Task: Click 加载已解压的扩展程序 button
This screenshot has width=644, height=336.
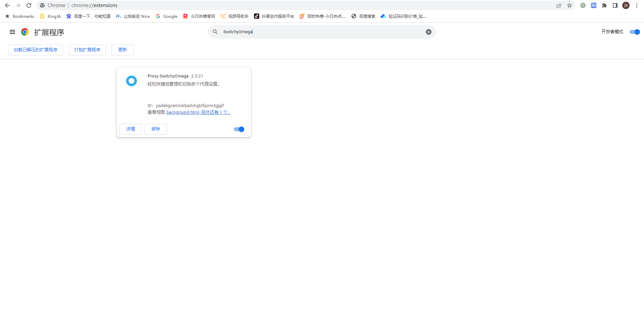Action: coord(36,50)
